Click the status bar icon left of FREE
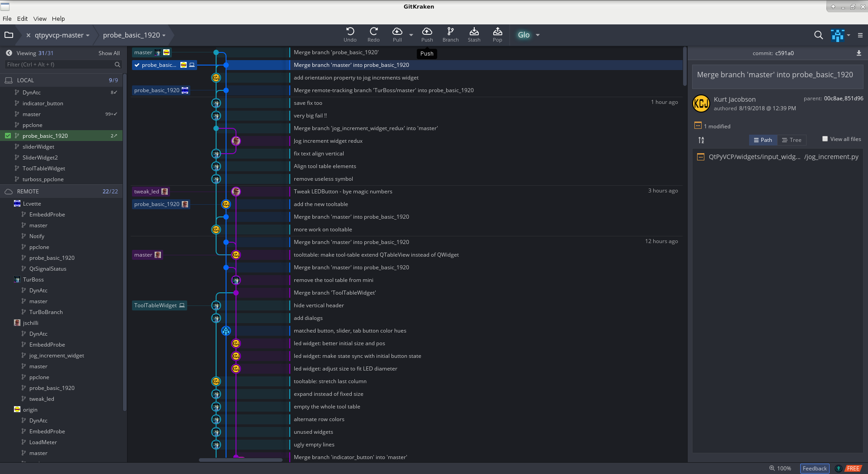 [839, 468]
